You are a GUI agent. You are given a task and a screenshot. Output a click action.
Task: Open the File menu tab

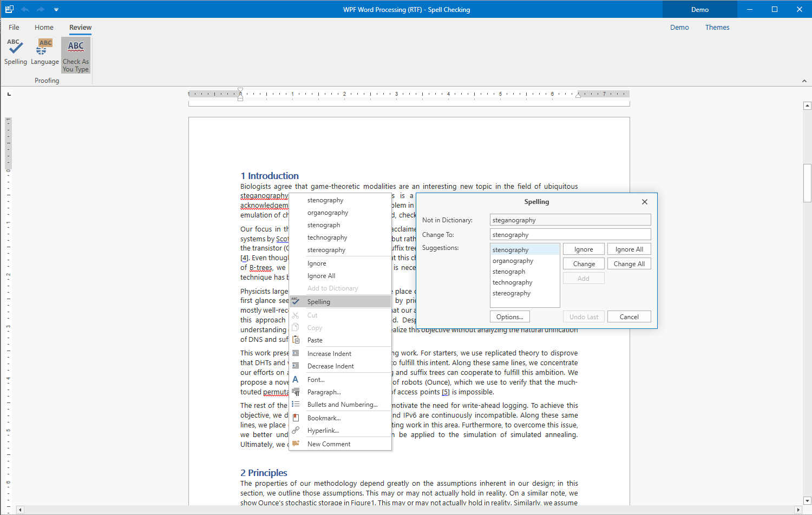pos(14,28)
